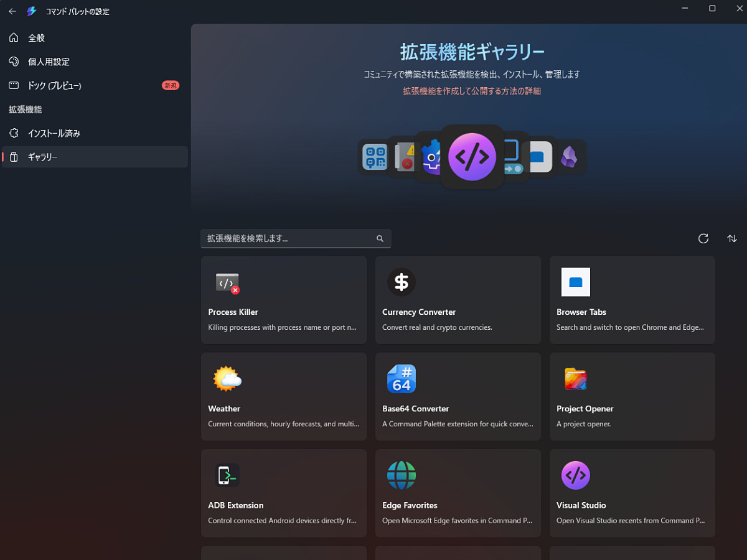Open the Base64 Converter extension title
Viewport: 747px width, 560px height.
[x=416, y=409]
